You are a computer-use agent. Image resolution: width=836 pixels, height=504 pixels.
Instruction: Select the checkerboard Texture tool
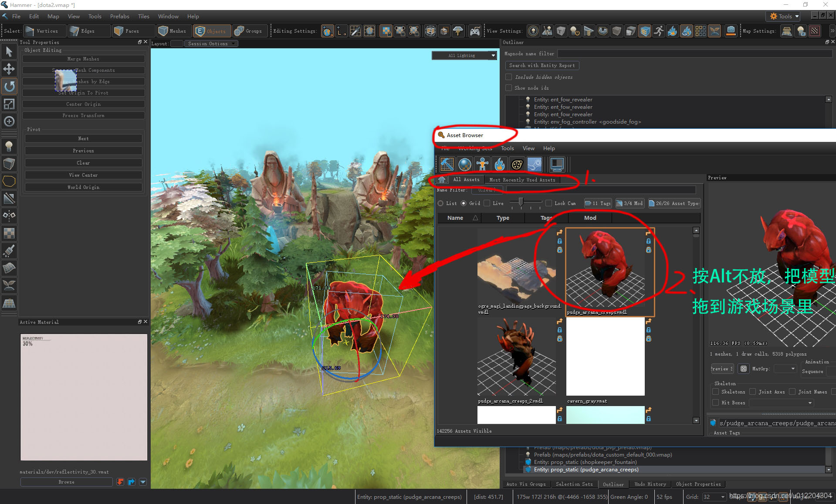(x=9, y=233)
